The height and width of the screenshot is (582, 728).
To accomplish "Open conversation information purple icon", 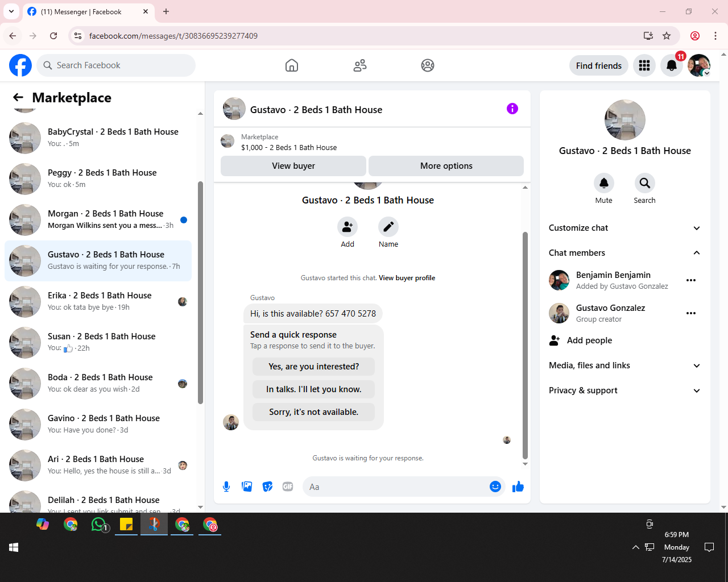I will click(x=512, y=109).
